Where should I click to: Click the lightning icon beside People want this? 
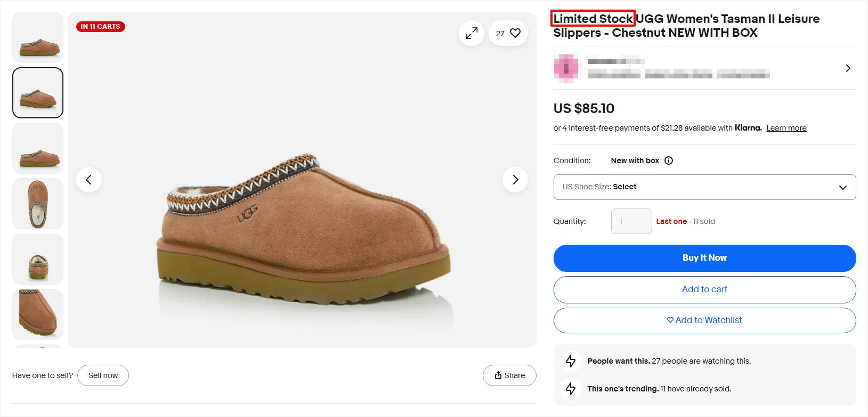(570, 361)
